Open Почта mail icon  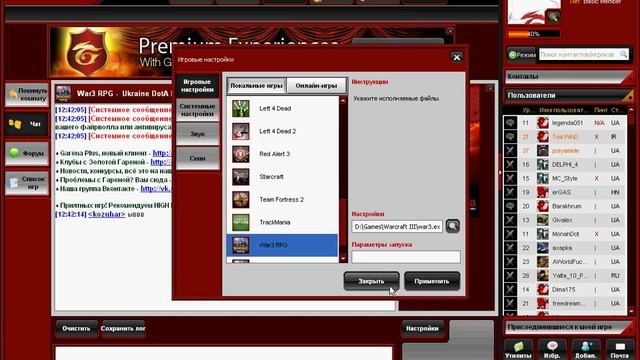620,350
